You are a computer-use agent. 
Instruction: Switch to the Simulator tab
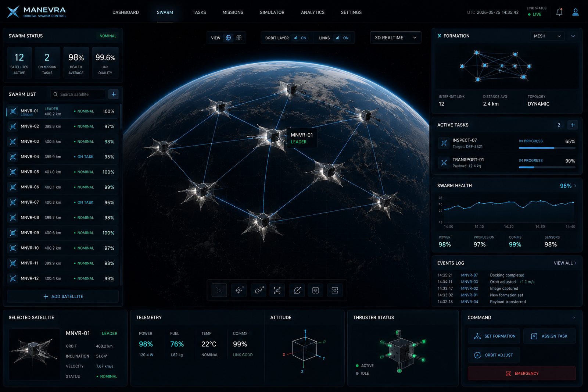[272, 13]
